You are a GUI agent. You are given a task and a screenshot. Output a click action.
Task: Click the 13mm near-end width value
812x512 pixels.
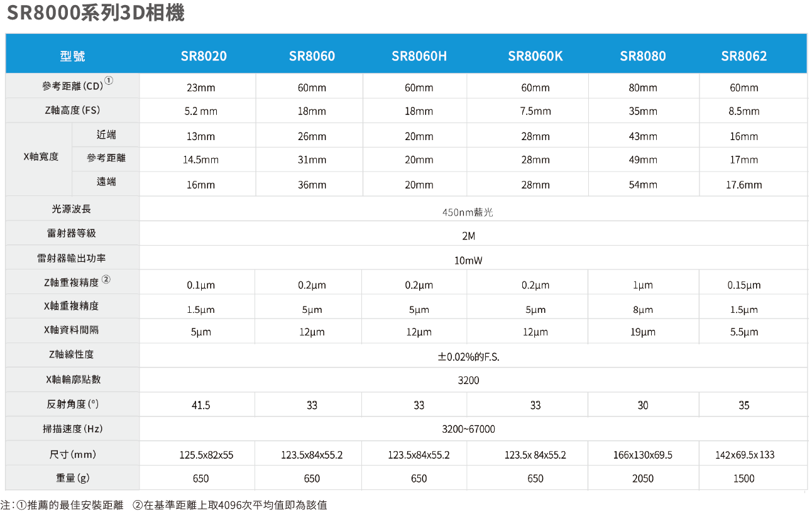[x=201, y=136]
